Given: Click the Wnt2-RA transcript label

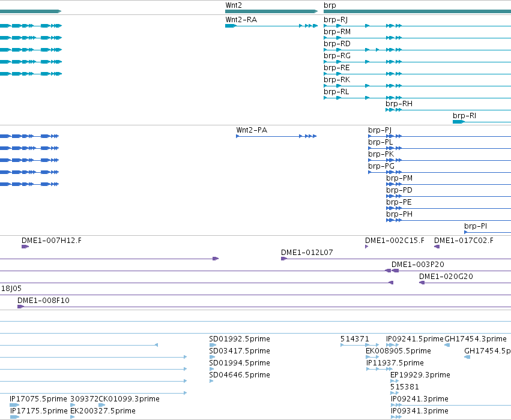Looking at the screenshot, I should click(241, 20).
